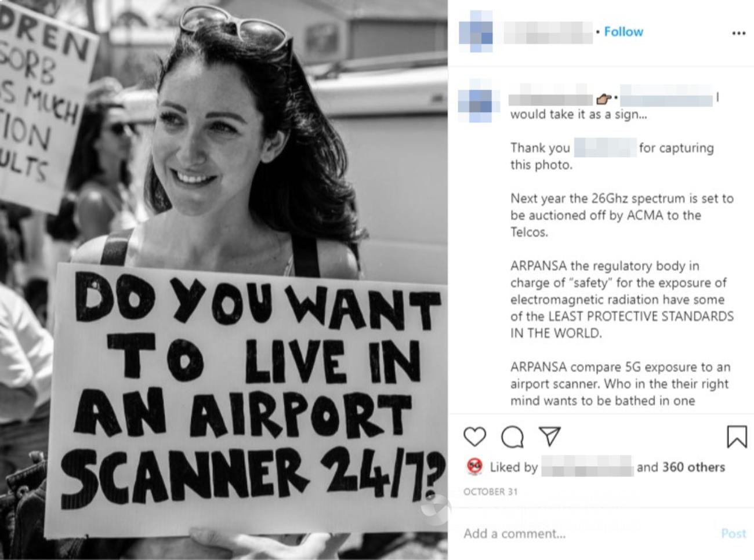The image size is (754, 560).
Task: Share post with paper plane icon
Action: [x=549, y=437]
